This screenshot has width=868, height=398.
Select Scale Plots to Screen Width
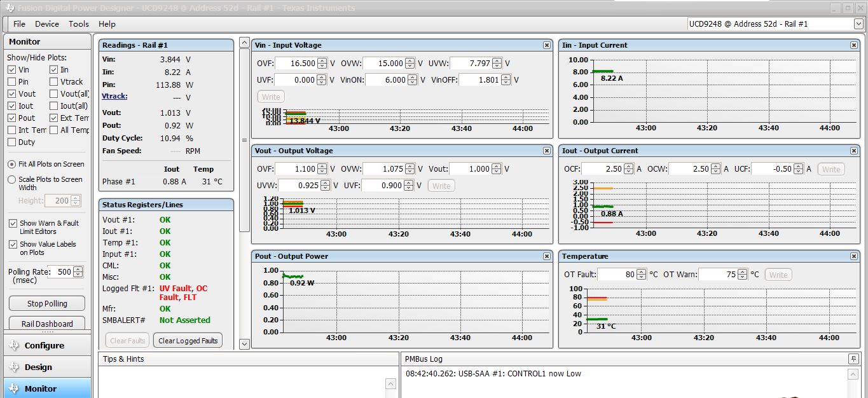tap(12, 180)
